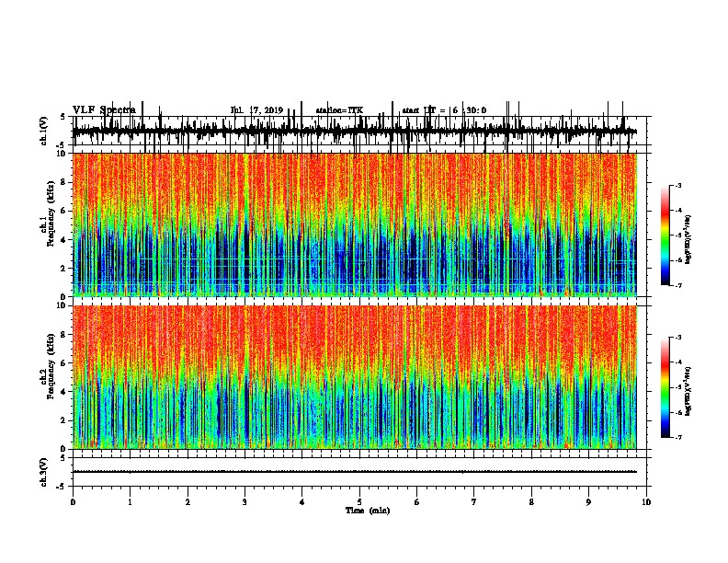Click the ch.1 voltage waveform trace

tap(354, 132)
